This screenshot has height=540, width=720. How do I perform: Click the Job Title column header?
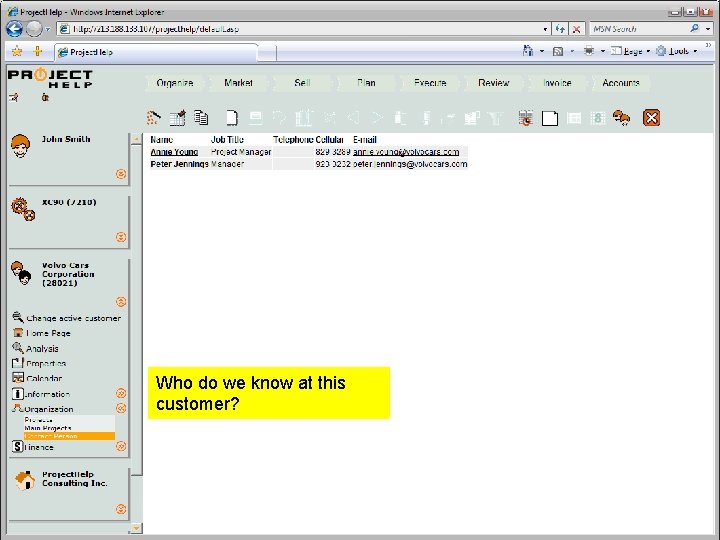(x=227, y=140)
